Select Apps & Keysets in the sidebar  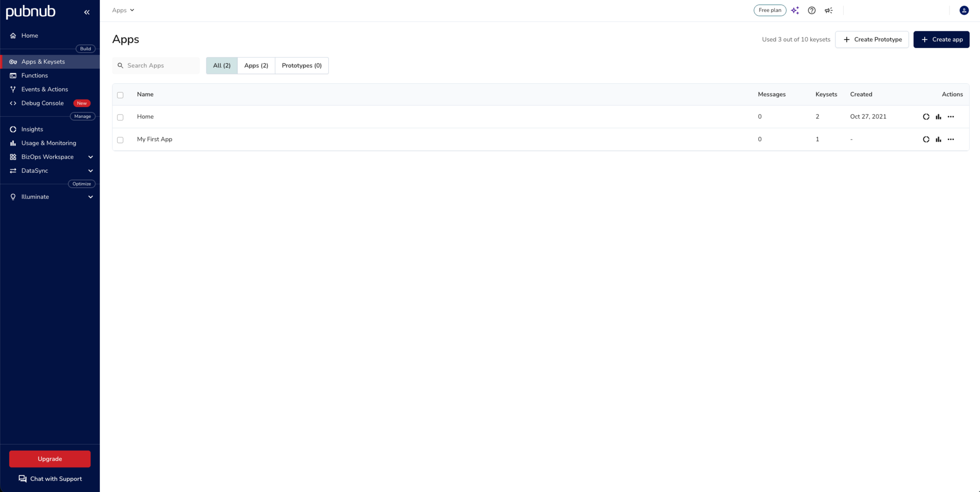pos(50,62)
